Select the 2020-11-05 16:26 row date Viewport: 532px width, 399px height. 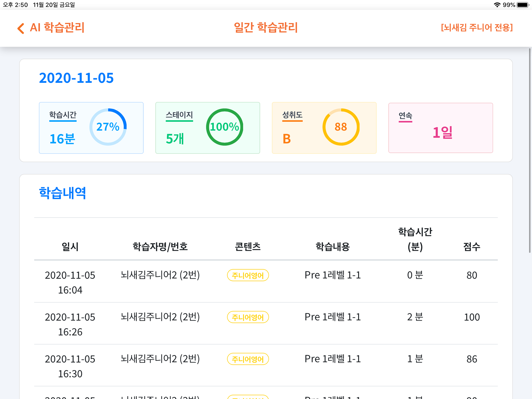70,324
